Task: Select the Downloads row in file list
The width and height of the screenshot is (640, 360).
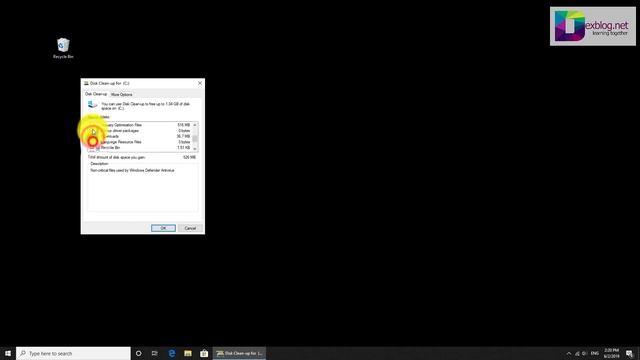Action: click(x=140, y=136)
